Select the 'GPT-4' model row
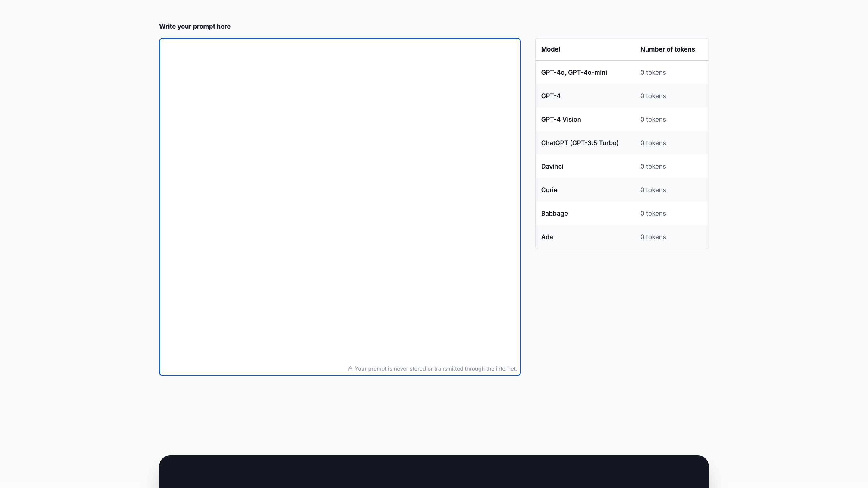 tap(551, 96)
